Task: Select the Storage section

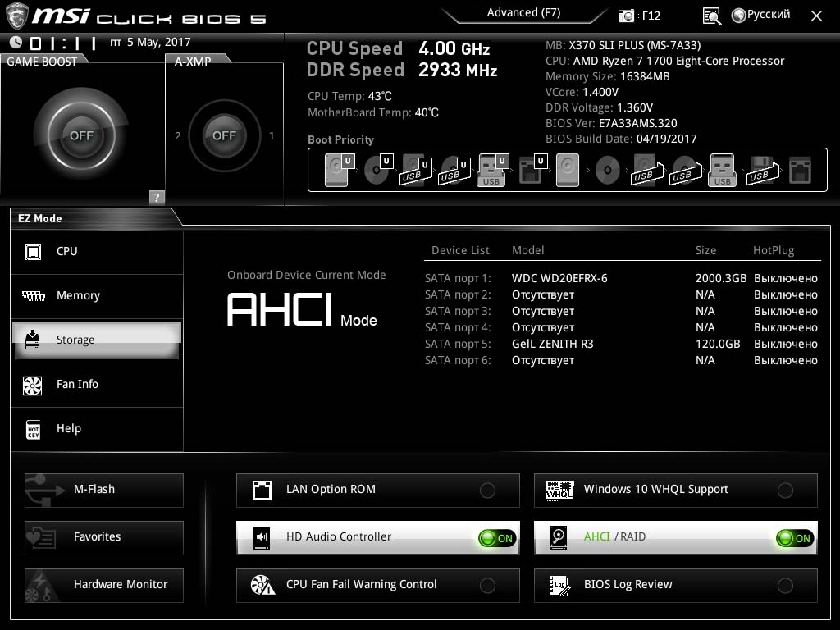Action: (x=97, y=340)
